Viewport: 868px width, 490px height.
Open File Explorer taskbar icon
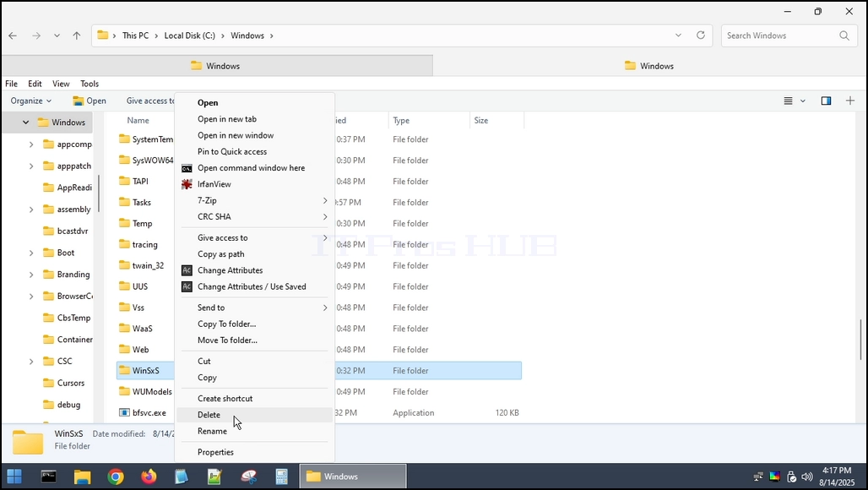[x=82, y=476]
